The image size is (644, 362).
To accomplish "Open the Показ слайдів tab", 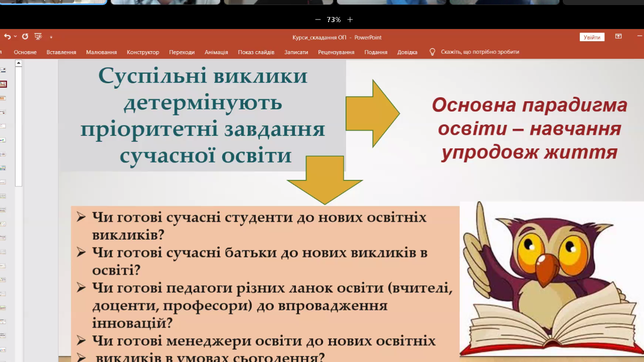I will tap(256, 52).
